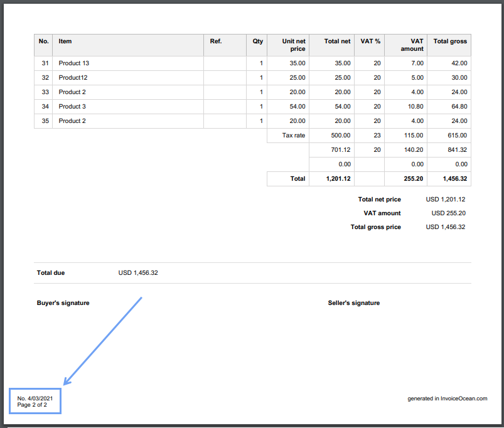Click the Buyer's signature label
Image resolution: width=504 pixels, height=428 pixels.
click(62, 302)
